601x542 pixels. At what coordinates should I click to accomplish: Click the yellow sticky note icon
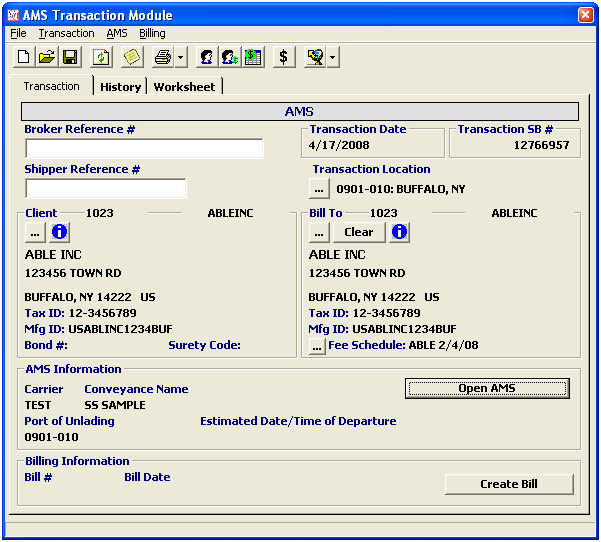click(x=131, y=58)
